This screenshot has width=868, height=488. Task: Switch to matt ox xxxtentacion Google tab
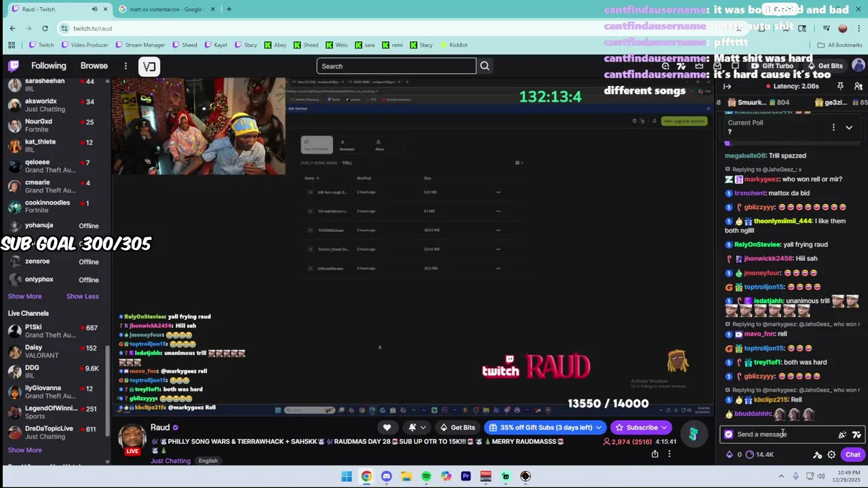point(166,9)
